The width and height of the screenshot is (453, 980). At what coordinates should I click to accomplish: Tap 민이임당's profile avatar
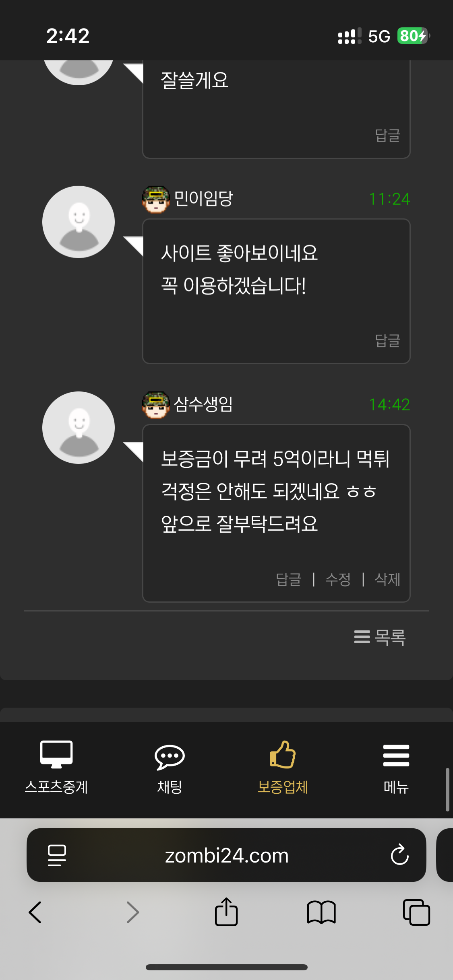79,222
